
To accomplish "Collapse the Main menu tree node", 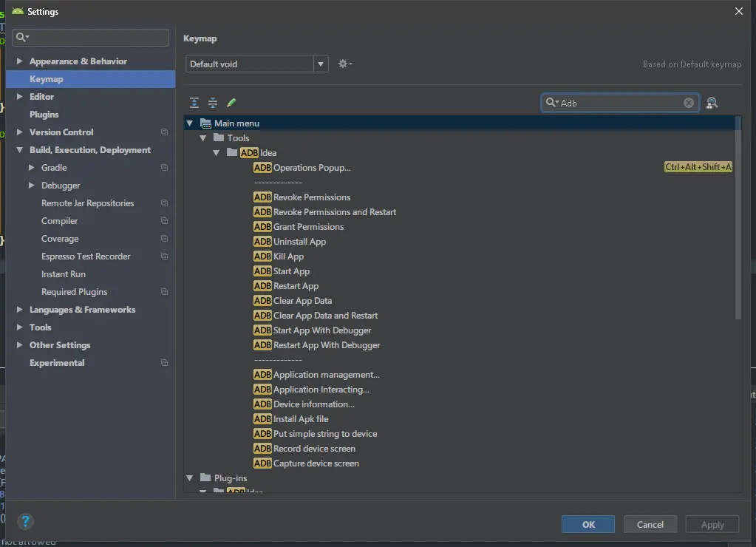I will point(190,123).
